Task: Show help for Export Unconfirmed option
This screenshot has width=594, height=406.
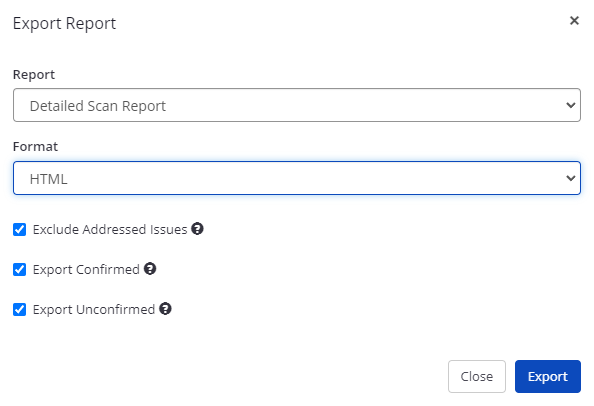Action: tap(165, 309)
